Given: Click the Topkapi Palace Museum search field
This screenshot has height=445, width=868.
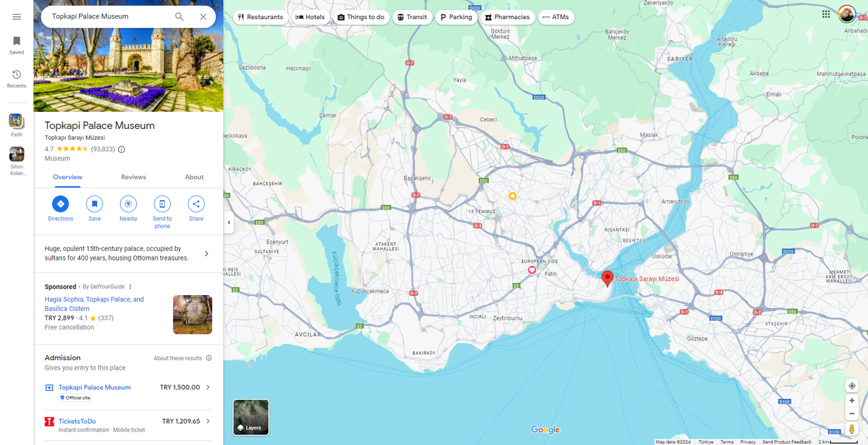Looking at the screenshot, I should [x=108, y=16].
